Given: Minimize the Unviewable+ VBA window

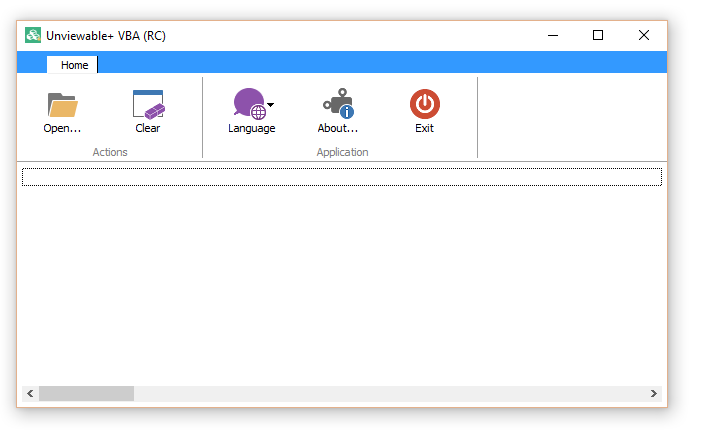Looking at the screenshot, I should [552, 35].
